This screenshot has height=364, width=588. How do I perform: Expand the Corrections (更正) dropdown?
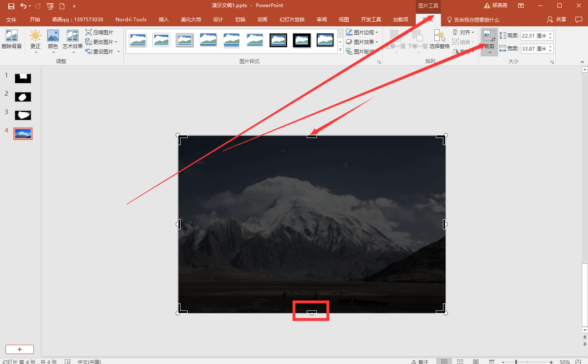(x=36, y=52)
